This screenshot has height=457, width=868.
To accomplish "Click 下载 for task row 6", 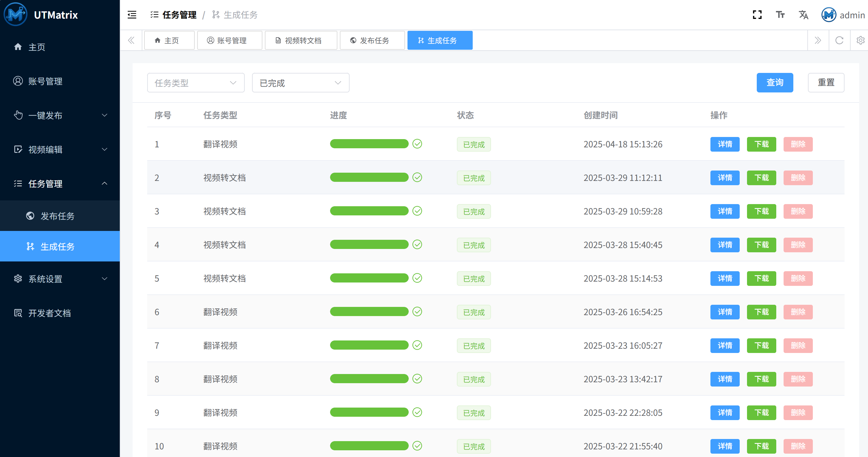I will [x=761, y=312].
